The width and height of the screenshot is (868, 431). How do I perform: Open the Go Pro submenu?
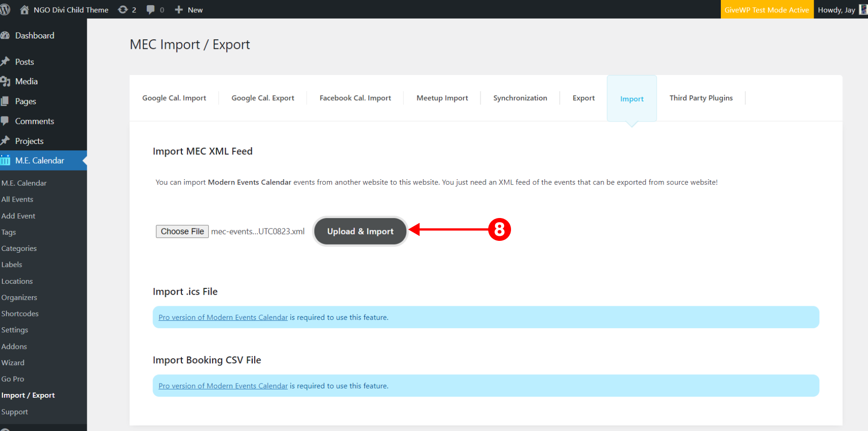[13, 379]
